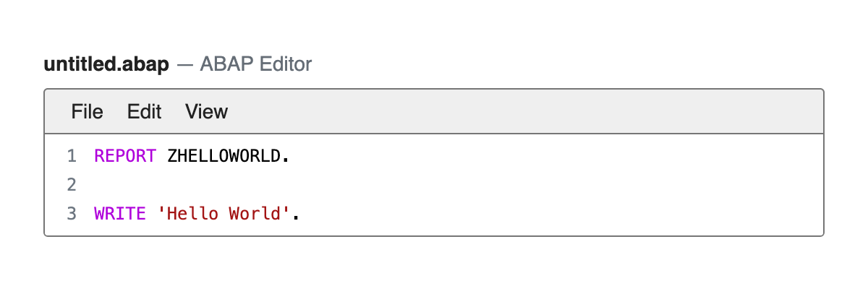
Task: Click the word World in the string
Action: (255, 214)
